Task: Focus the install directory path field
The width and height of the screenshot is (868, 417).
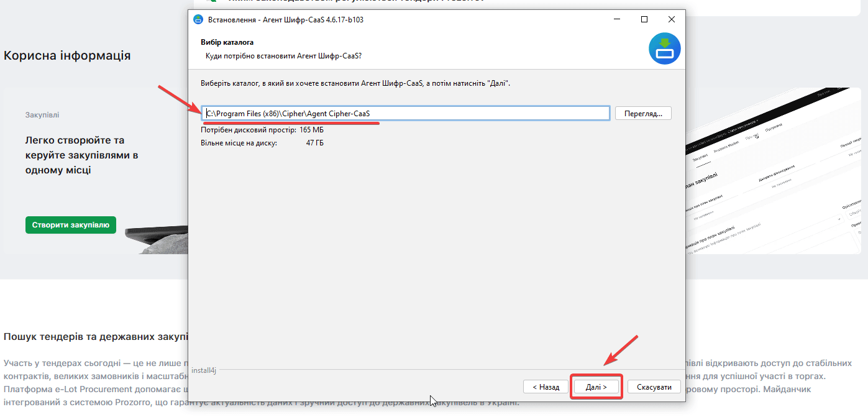Action: click(x=406, y=113)
